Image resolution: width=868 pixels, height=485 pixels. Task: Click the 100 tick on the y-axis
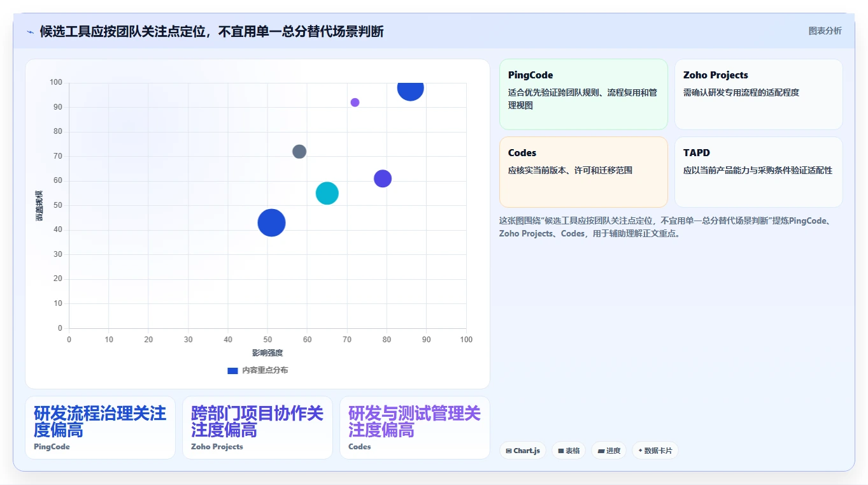point(57,82)
